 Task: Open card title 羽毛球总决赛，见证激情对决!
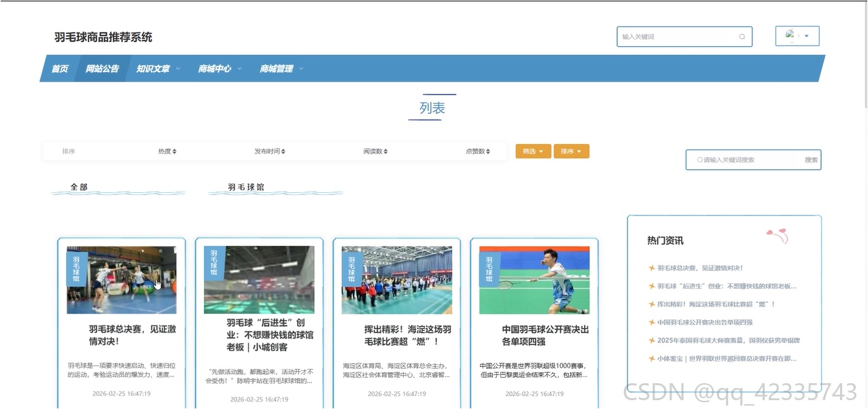(x=133, y=335)
